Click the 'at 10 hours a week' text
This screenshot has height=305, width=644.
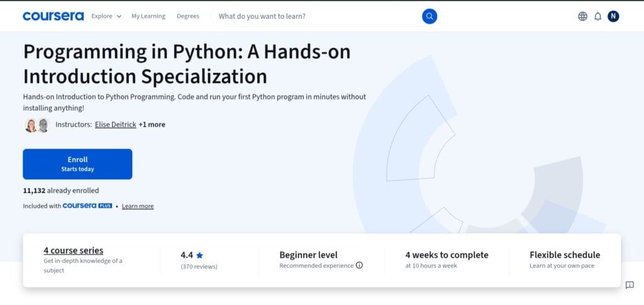pos(431,265)
